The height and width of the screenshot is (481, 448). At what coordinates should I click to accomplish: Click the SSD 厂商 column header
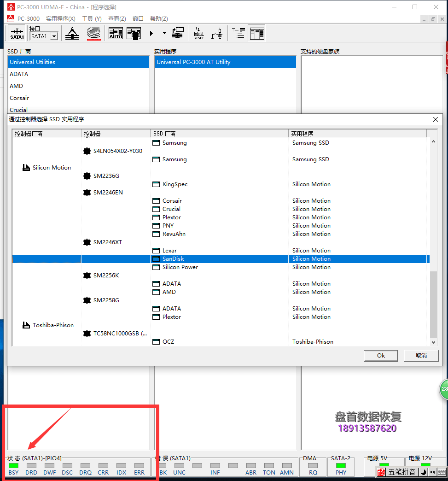coord(219,134)
